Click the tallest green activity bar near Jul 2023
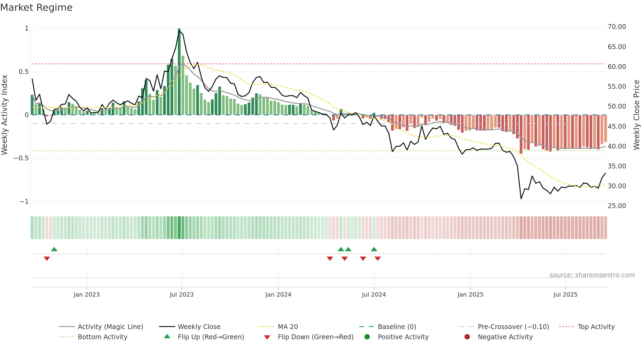644x362 pixels. click(179, 72)
